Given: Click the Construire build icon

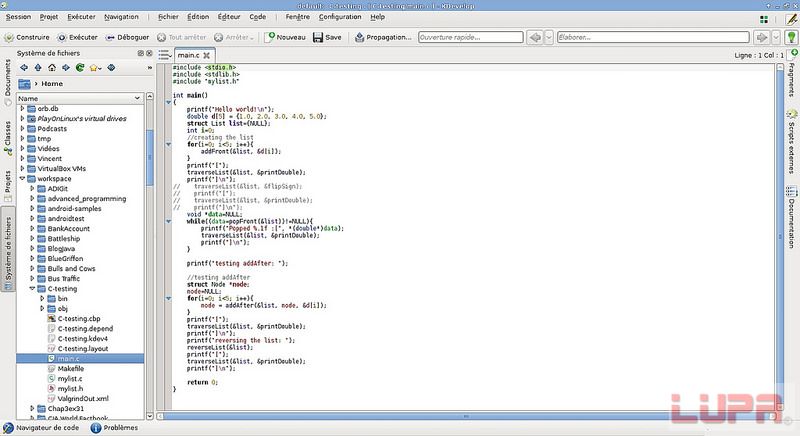Looking at the screenshot, I should click(9, 37).
